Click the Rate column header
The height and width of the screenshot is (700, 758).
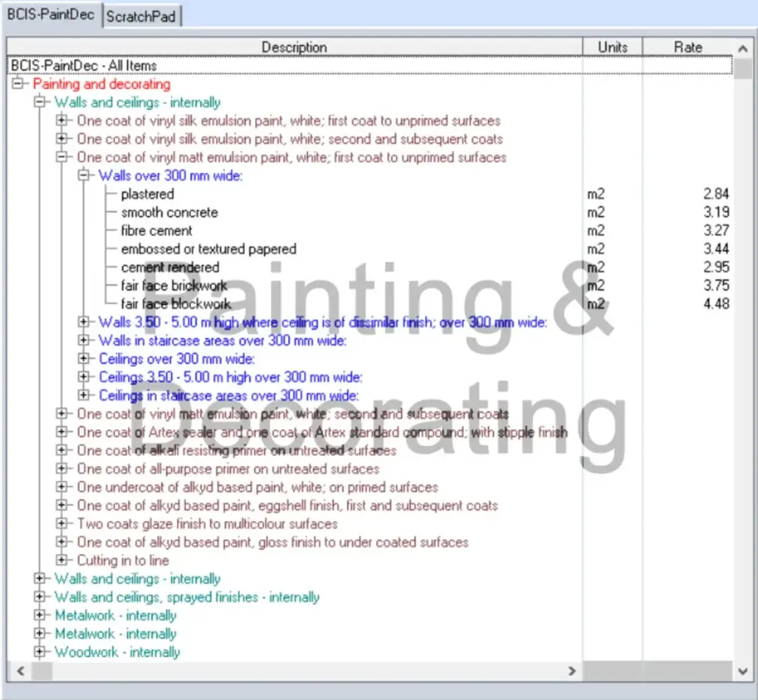click(688, 47)
